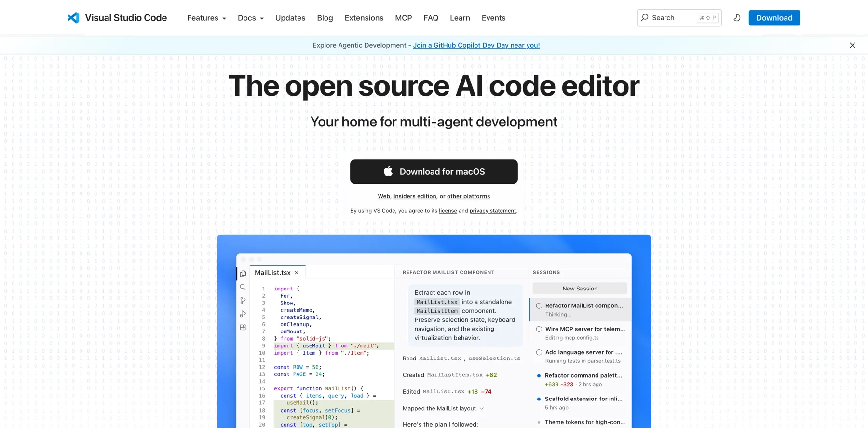Image resolution: width=868 pixels, height=428 pixels.
Task: Open the Explorer files icon in editor sidebar
Action: 243,274
